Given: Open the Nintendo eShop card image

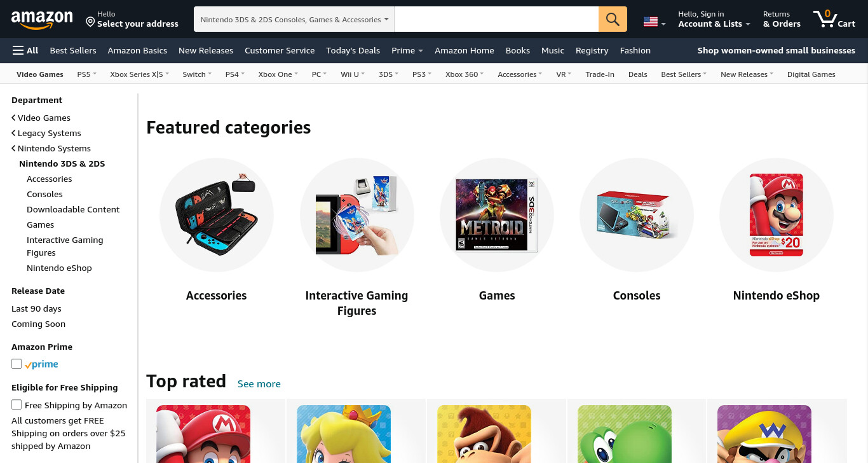Looking at the screenshot, I should pos(776,215).
